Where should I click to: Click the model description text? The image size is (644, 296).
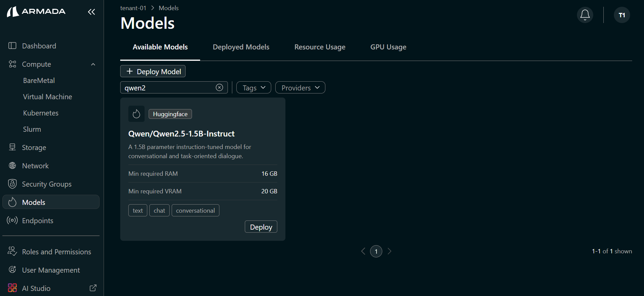pyautogui.click(x=190, y=151)
